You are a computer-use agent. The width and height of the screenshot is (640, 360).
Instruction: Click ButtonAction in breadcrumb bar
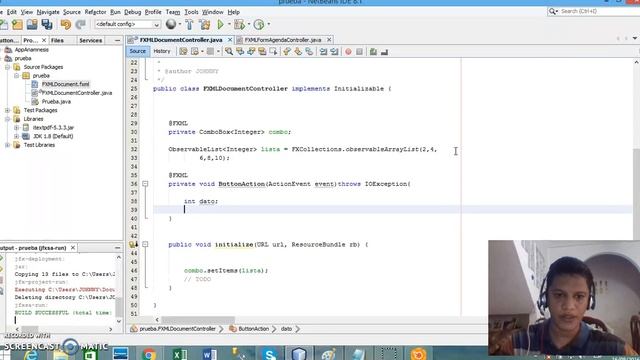pyautogui.click(x=253, y=329)
